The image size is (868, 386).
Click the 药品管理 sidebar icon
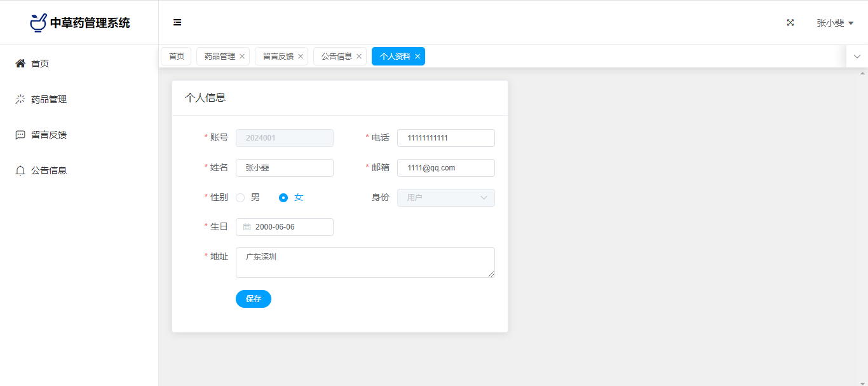click(x=20, y=99)
